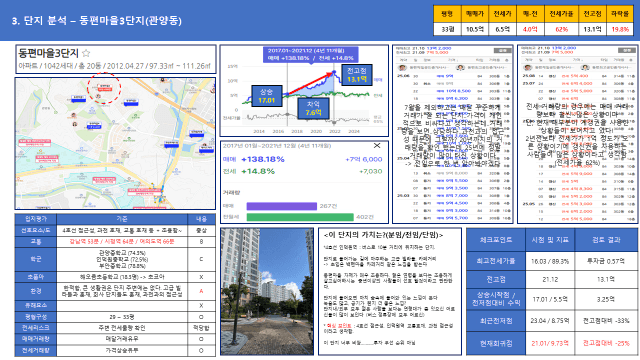Click the purple 매매 267건 volume bar
Viewport: 640px width, 360px height.
click(x=282, y=206)
